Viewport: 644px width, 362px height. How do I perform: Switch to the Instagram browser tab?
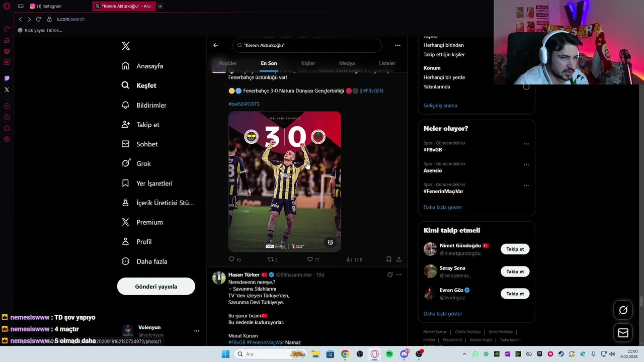pos(59,6)
